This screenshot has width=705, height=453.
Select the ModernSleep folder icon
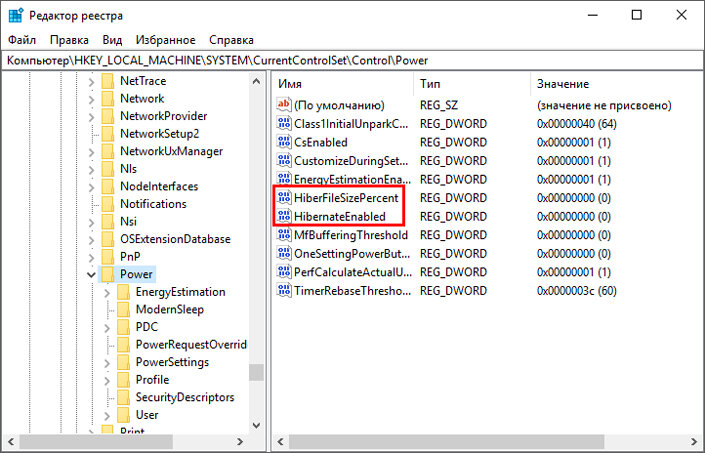pos(124,310)
